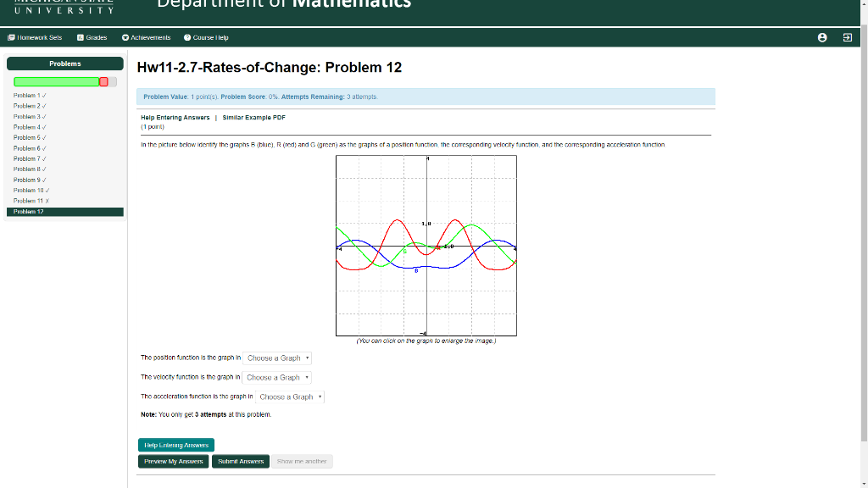
Task: Open the Grades page
Action: [x=92, y=37]
